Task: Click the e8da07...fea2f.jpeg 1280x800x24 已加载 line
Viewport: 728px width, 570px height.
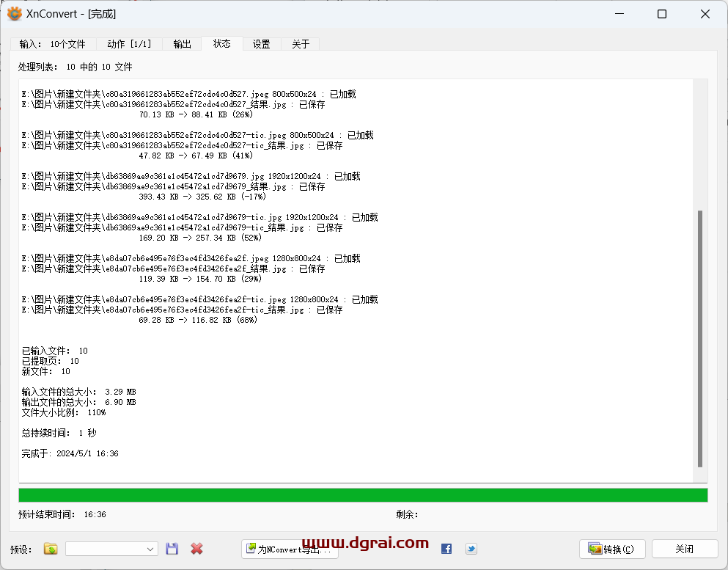Action: click(191, 258)
